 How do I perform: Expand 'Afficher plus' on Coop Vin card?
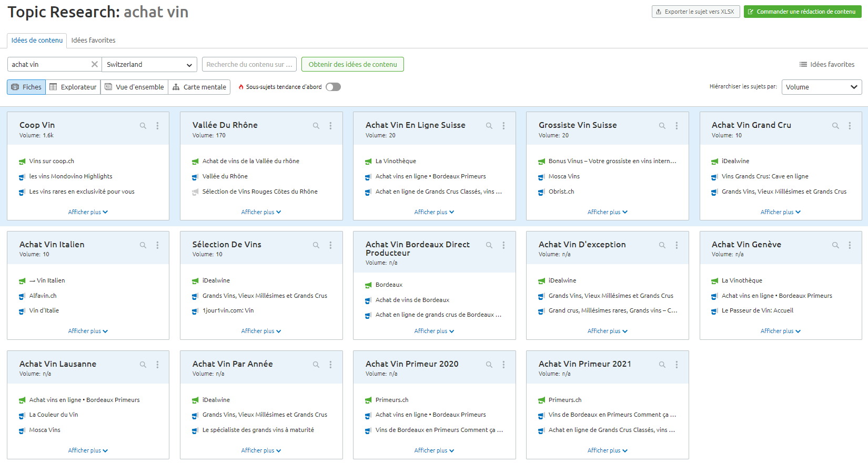(x=88, y=212)
